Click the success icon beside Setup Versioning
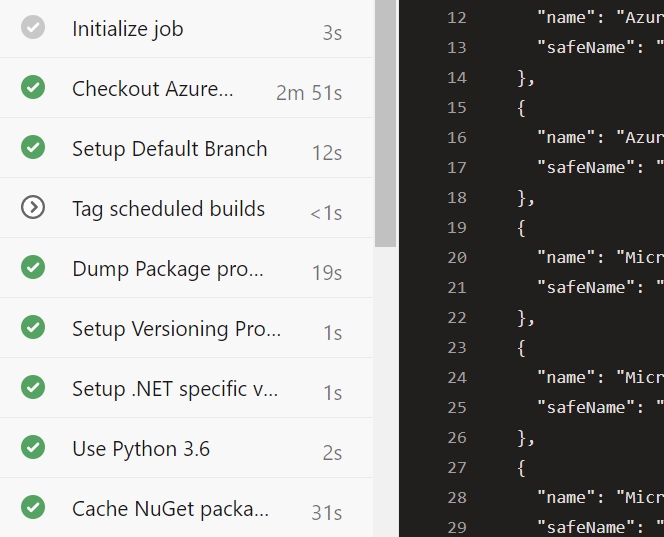Image resolution: width=664 pixels, height=537 pixels. 33,328
